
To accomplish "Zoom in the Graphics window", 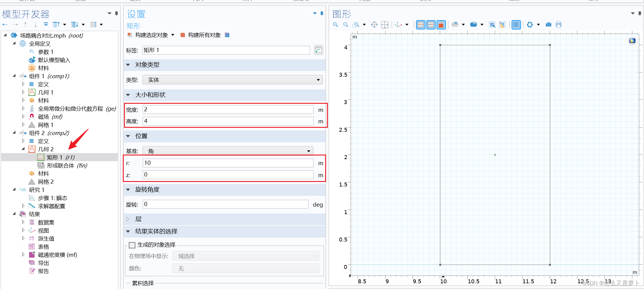I will 336,25.
